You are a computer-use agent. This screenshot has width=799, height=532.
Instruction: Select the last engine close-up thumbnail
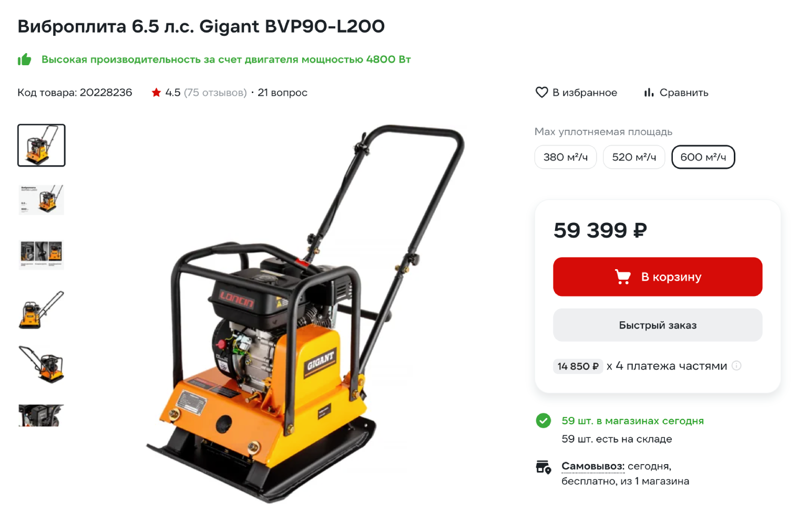42,415
